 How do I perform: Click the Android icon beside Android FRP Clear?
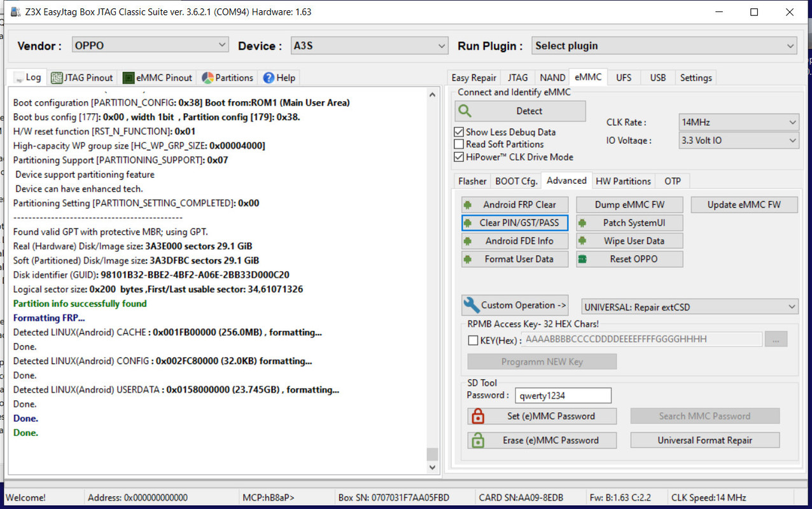tap(468, 205)
